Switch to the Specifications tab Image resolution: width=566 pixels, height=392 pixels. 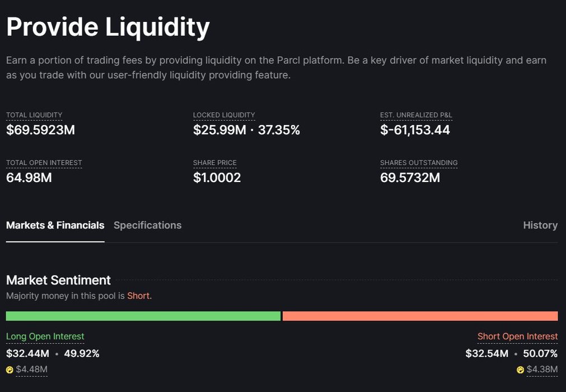point(147,225)
